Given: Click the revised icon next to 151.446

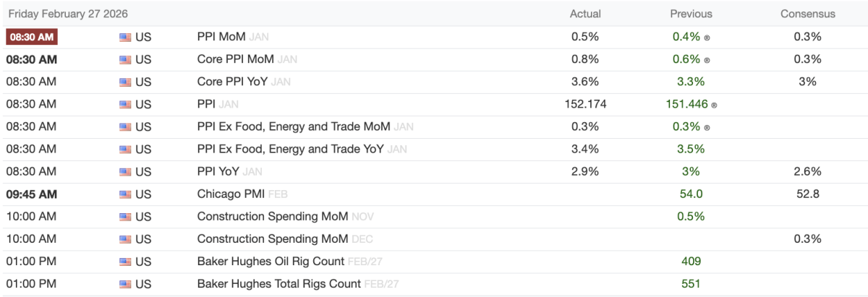Looking at the screenshot, I should [715, 105].
